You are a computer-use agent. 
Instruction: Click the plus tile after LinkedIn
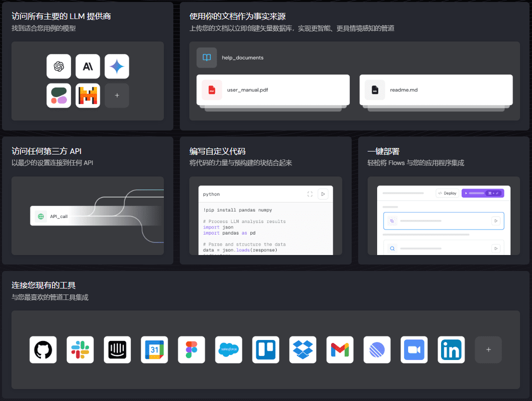(x=488, y=349)
